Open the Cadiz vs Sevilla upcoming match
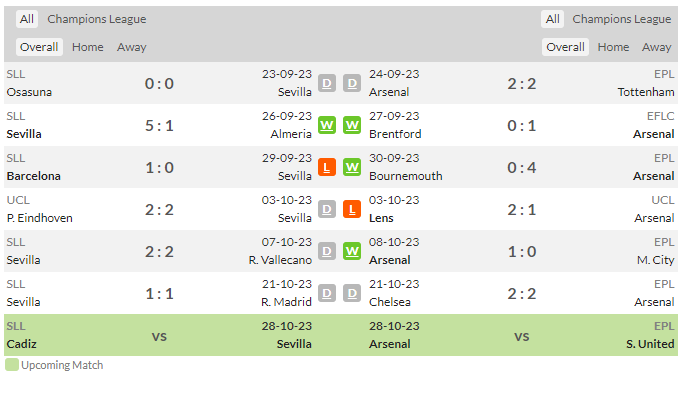 point(159,335)
